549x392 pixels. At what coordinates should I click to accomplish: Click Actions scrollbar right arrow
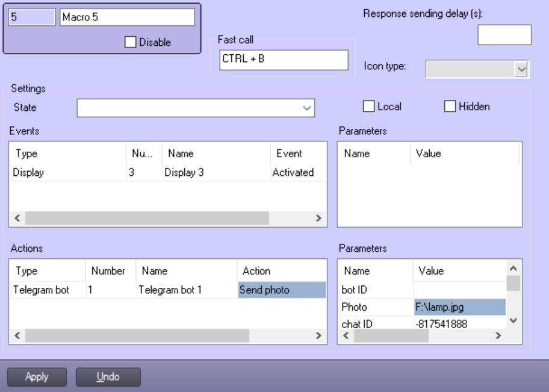(318, 335)
